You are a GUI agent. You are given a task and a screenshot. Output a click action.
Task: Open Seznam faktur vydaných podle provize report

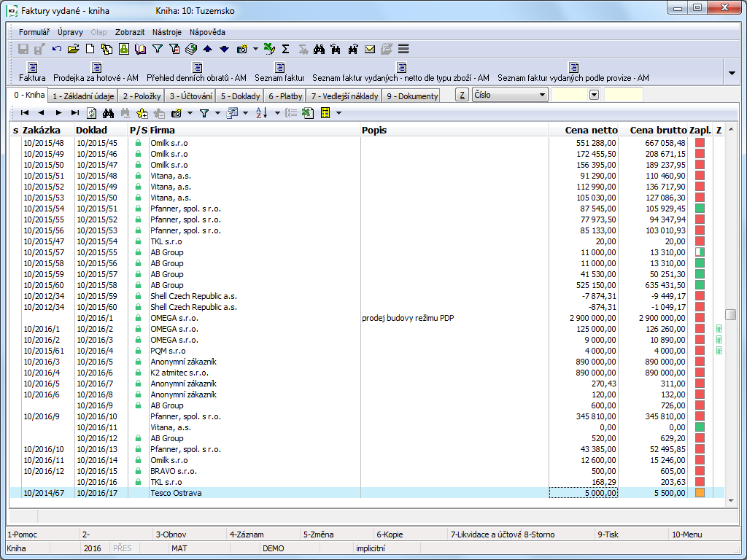(573, 72)
